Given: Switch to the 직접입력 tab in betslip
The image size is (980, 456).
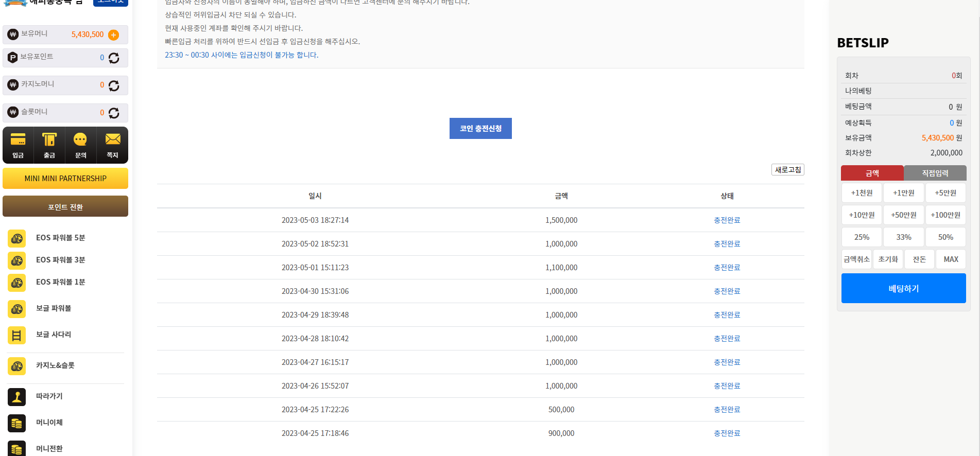Looking at the screenshot, I should (935, 173).
